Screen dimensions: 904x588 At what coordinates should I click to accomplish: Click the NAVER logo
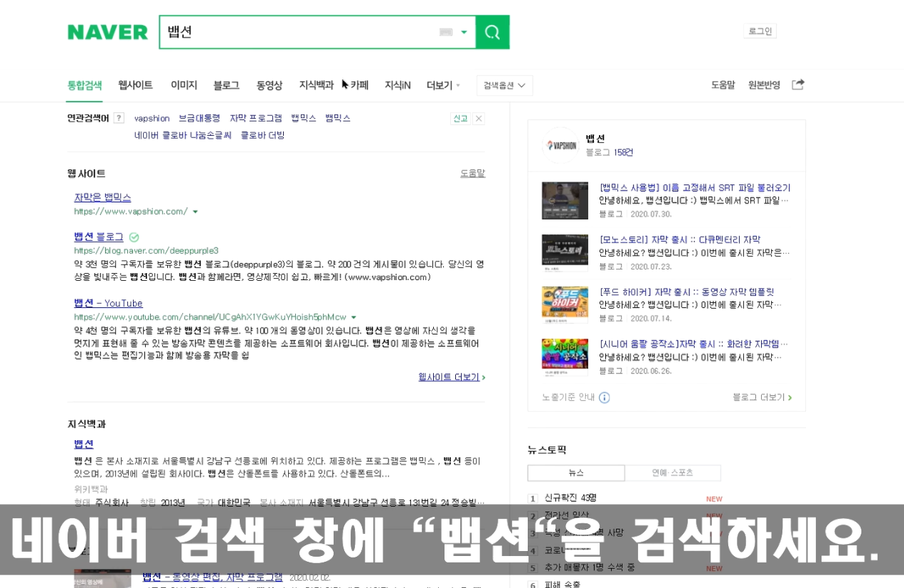coord(107,32)
